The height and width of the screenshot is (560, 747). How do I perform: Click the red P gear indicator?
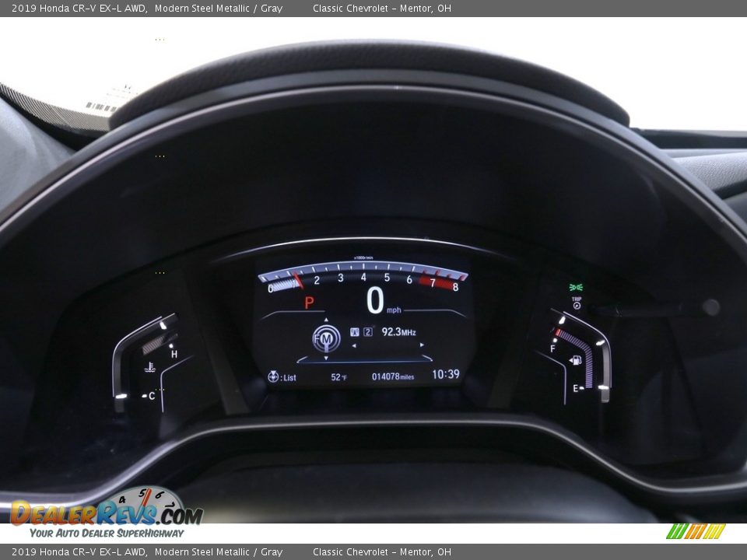tap(309, 303)
